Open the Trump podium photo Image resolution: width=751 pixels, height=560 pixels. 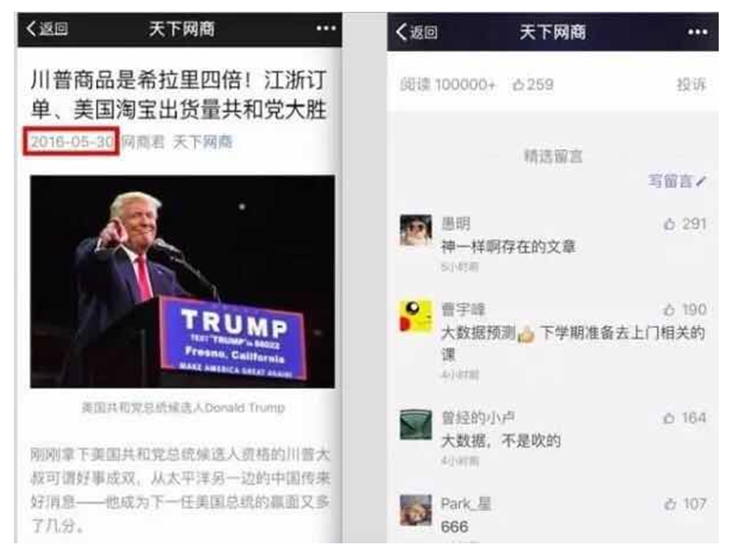pyautogui.click(x=182, y=282)
